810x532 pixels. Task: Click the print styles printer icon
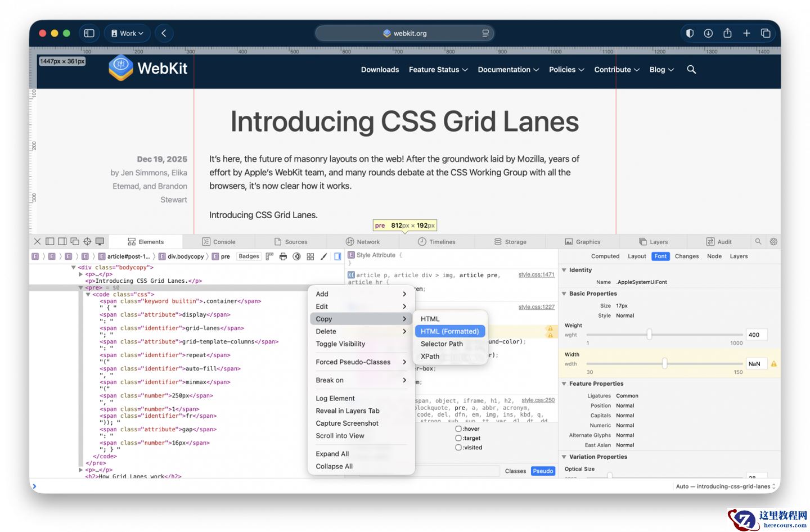pos(283,256)
